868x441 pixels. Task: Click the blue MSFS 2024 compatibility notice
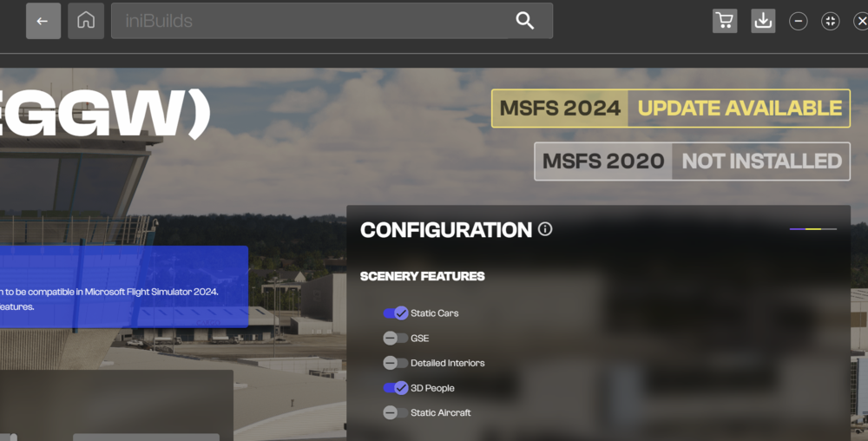coord(124,286)
